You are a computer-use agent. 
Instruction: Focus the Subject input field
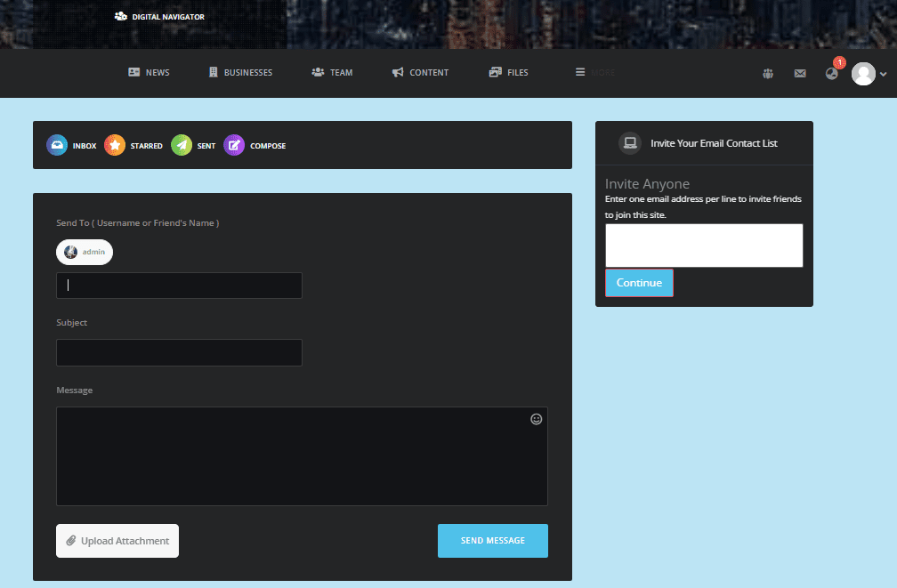pos(179,352)
